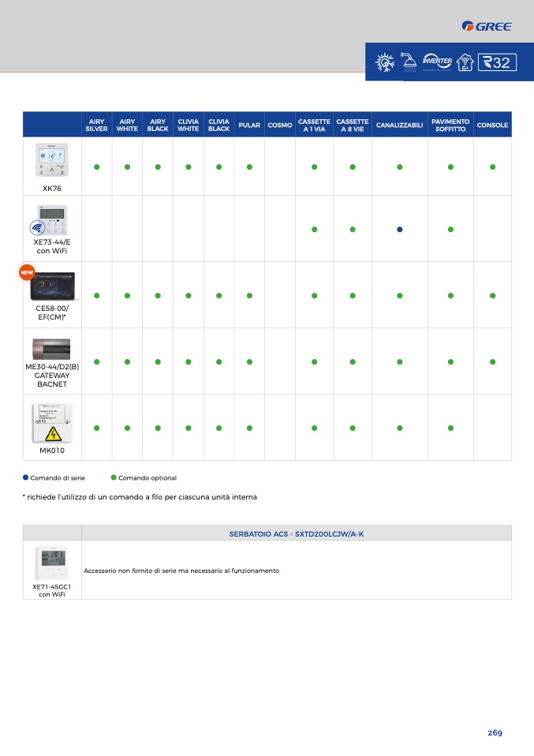Click the NEW badge on CE58-00

27,272
